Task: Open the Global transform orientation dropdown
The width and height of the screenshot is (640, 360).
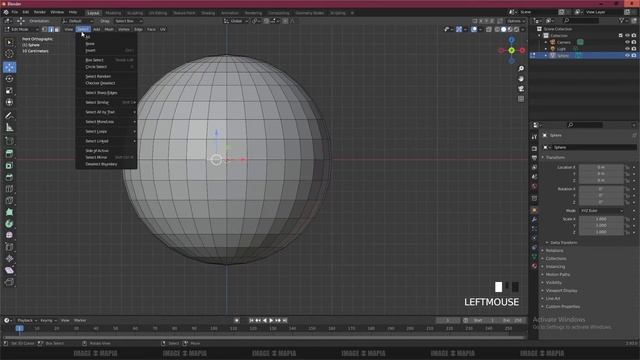Action: pos(236,21)
